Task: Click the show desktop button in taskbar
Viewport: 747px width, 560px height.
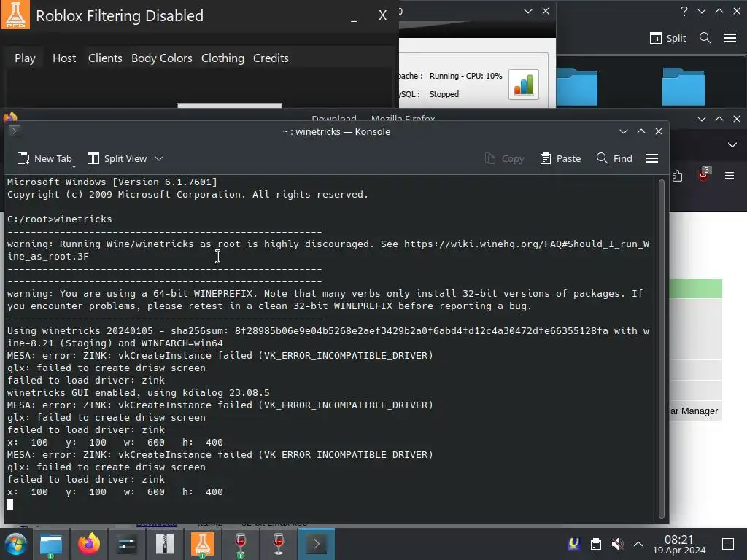Action: point(728,544)
